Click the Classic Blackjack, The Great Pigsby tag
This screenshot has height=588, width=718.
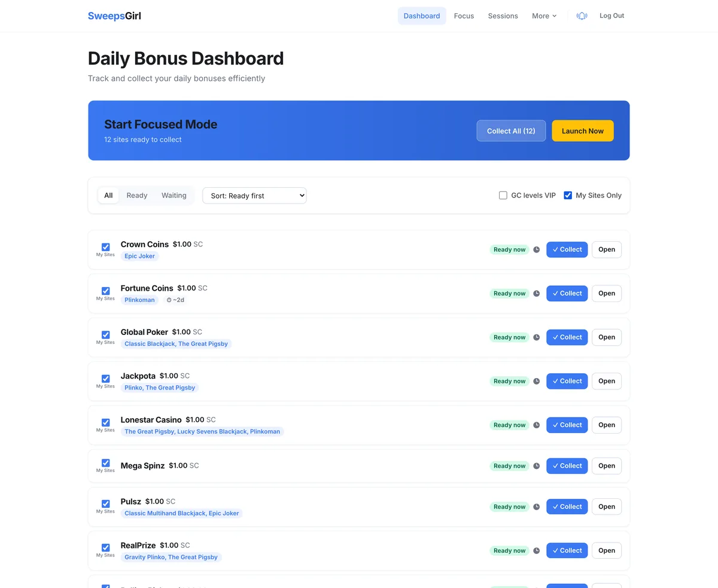tap(176, 344)
